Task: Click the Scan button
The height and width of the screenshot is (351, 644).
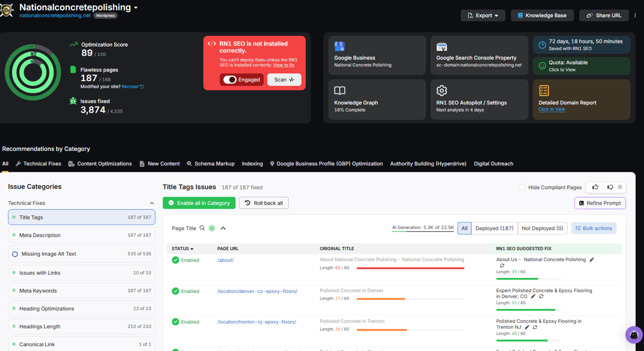Action: [x=284, y=80]
